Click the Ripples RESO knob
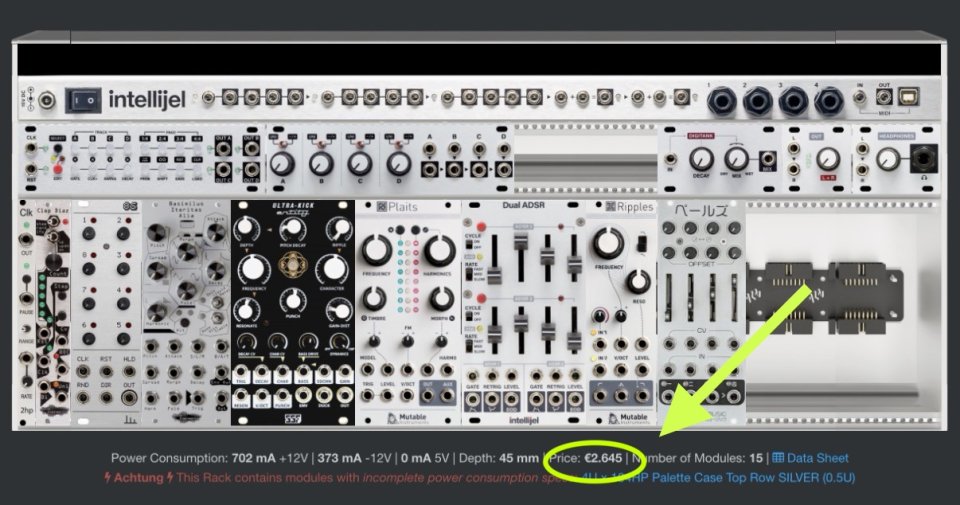960x505 pixels. click(639, 282)
